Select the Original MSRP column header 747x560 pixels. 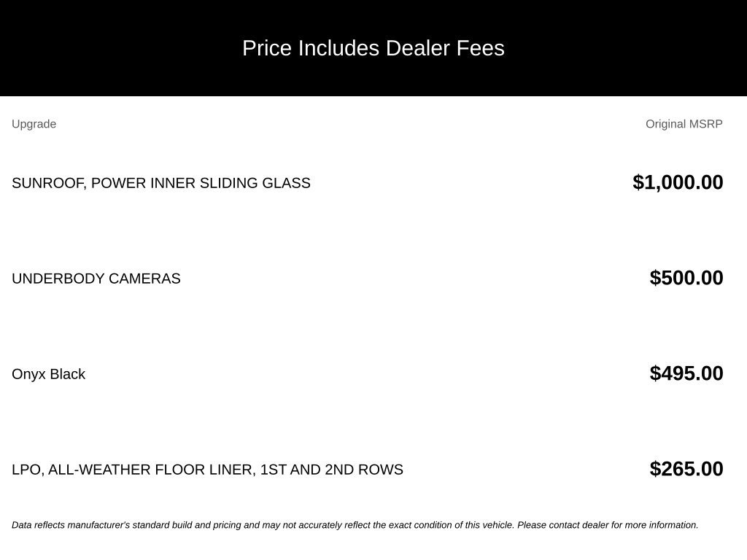tap(684, 124)
